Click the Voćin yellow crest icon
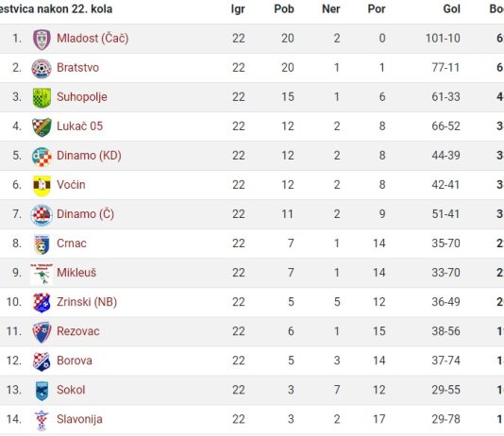 tap(42, 185)
